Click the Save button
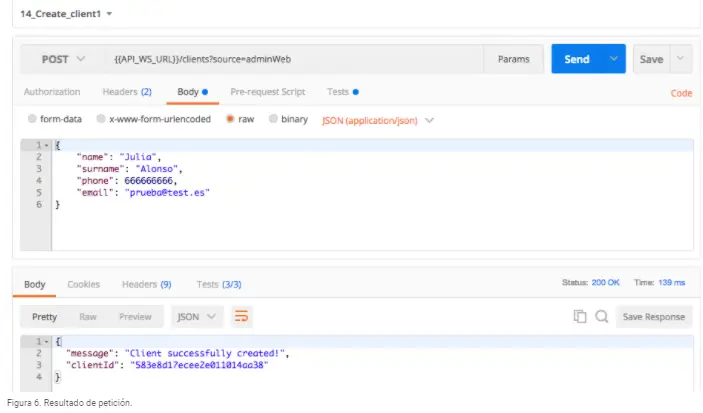 coord(651,59)
